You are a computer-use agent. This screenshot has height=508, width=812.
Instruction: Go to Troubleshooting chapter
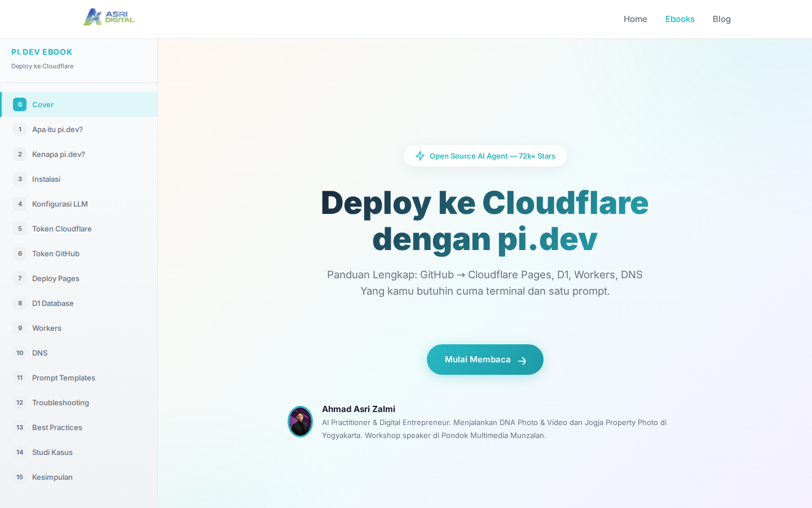[x=79, y=402]
